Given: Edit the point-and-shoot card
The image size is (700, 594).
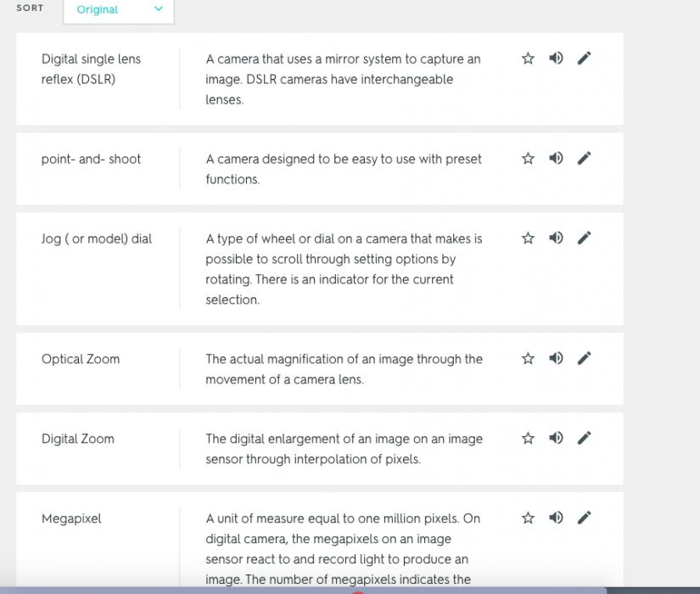Looking at the screenshot, I should pos(584,159).
